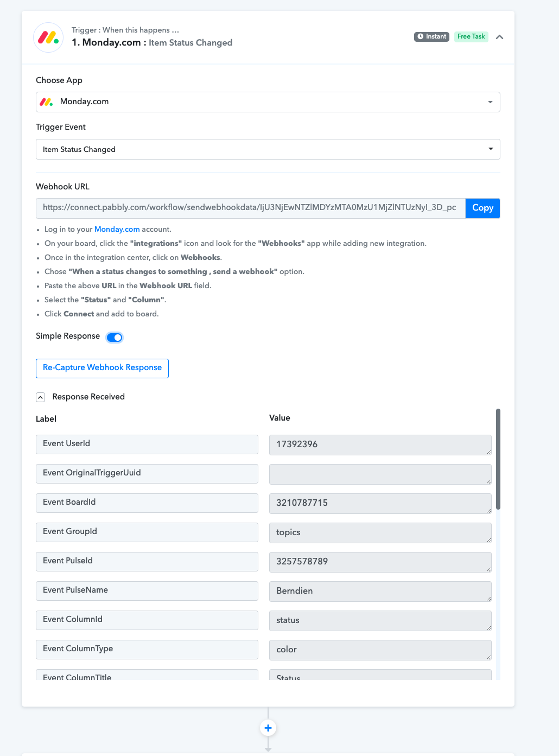Click the empty Event OriginalTriggerUuid value field
This screenshot has width=559, height=756.
pos(380,474)
